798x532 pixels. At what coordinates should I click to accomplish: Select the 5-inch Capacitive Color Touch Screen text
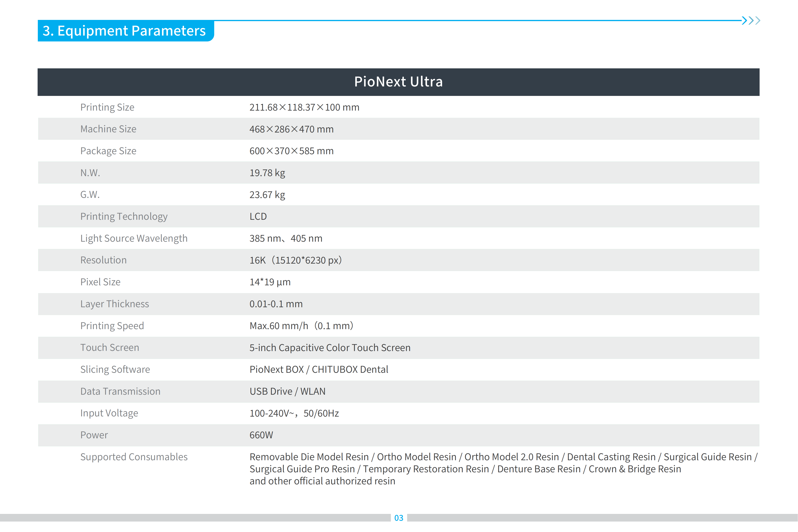pyautogui.click(x=330, y=348)
